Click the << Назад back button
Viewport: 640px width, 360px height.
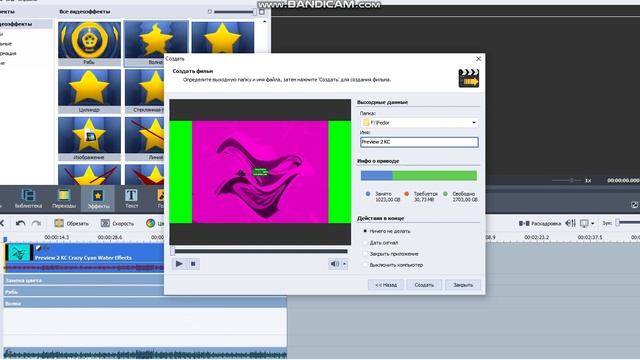point(386,285)
